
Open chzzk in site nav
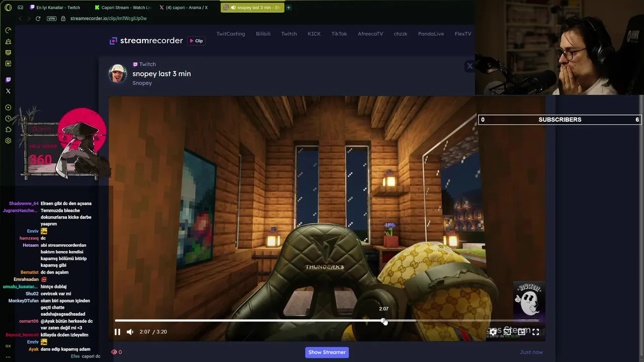pyautogui.click(x=400, y=34)
